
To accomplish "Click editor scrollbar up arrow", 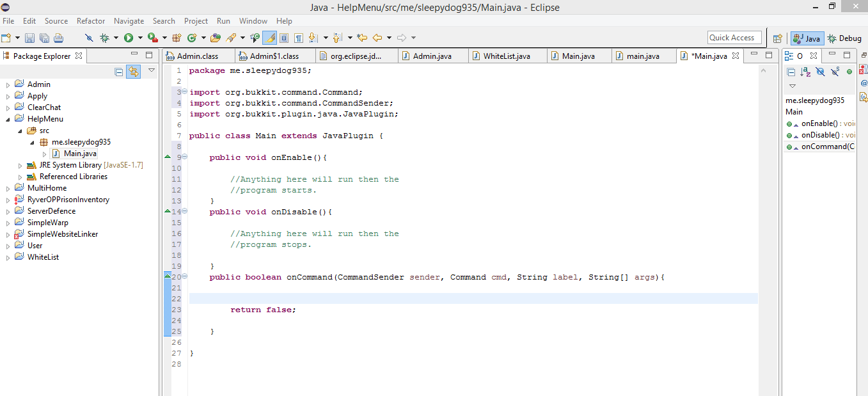I will point(763,72).
